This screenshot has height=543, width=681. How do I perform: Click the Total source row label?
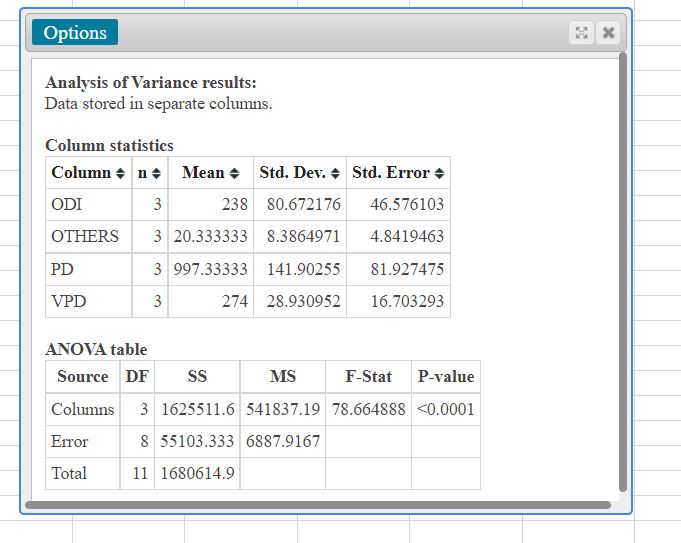69,473
